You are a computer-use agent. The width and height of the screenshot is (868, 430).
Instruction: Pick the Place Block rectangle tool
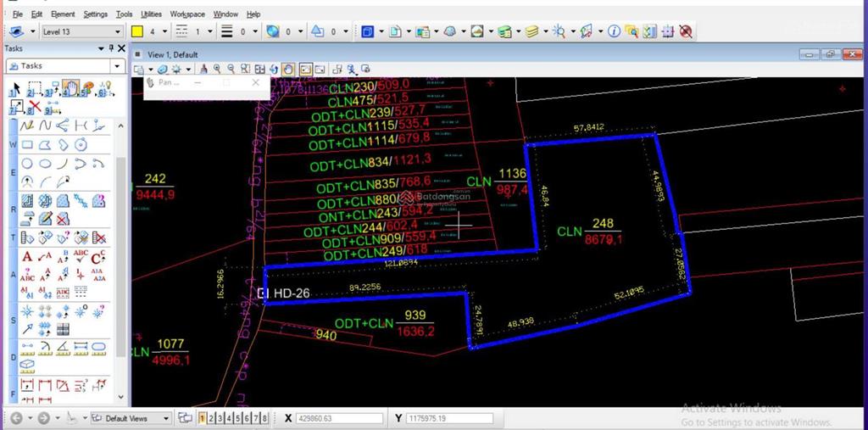[x=27, y=145]
